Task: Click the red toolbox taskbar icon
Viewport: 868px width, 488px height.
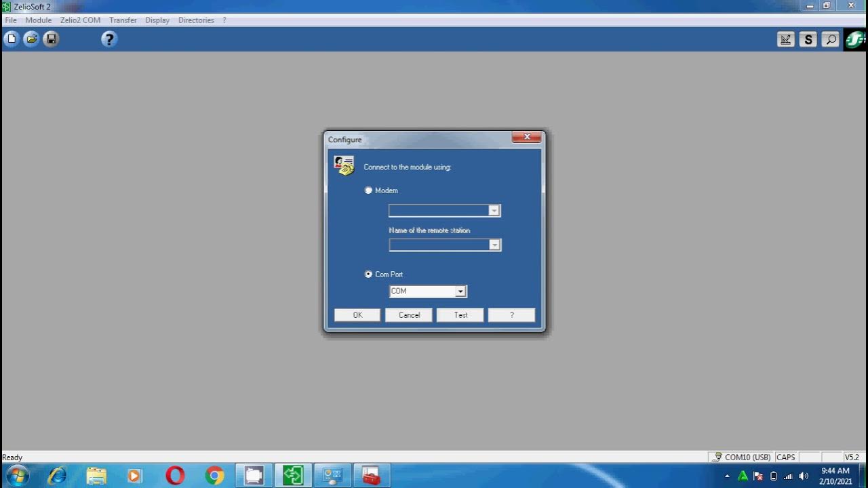Action: (x=371, y=476)
